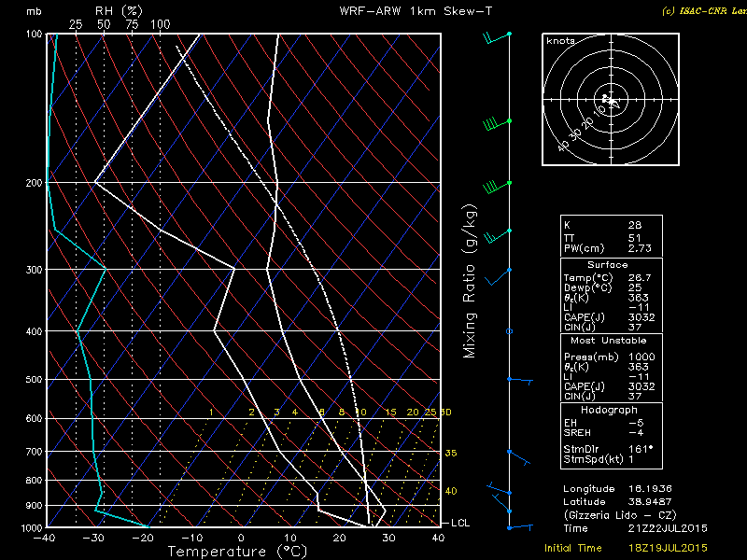747x560 pixels.
Task: Click the 900 mb pressure label
Action: click(34, 505)
